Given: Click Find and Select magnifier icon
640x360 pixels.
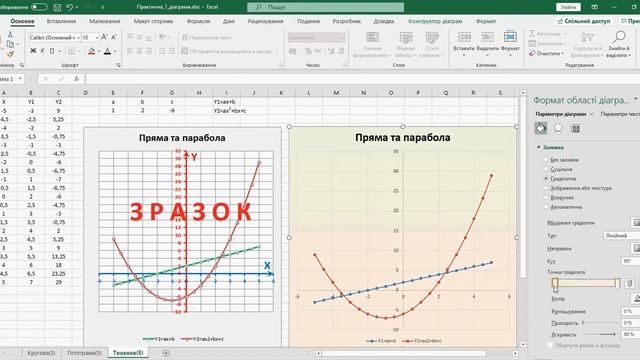Looking at the screenshot, I should point(619,37).
